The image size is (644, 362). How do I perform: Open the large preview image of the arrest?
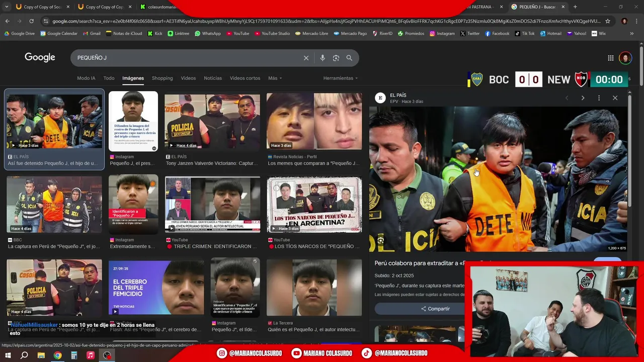click(498, 178)
